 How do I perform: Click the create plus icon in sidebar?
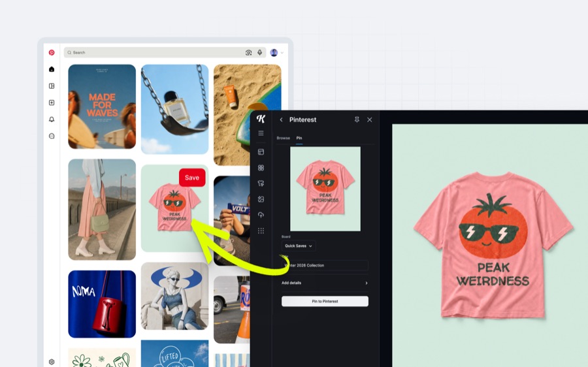click(52, 103)
